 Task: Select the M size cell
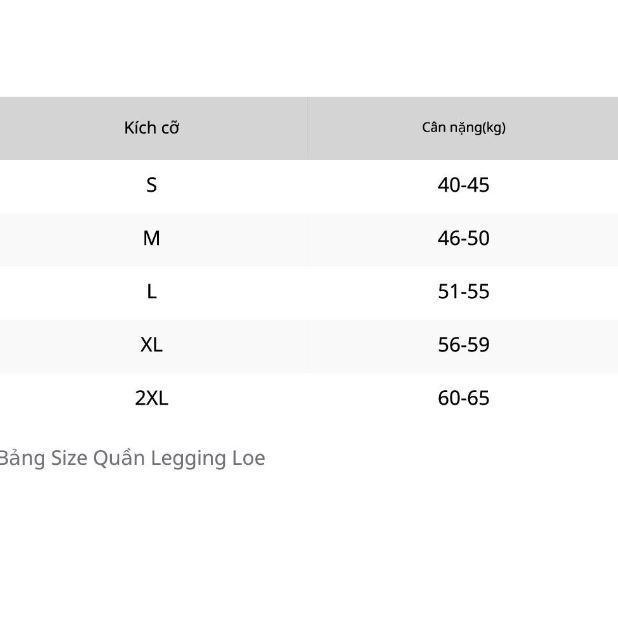pos(151,238)
